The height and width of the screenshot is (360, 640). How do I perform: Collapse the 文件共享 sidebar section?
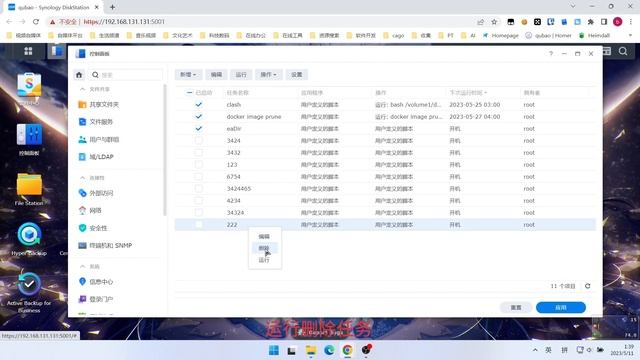[x=83, y=89]
